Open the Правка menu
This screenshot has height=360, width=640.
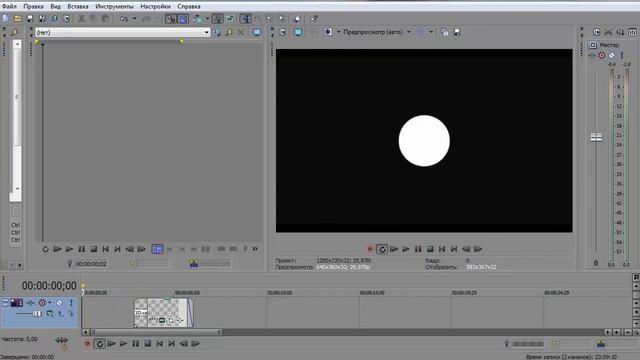pyautogui.click(x=33, y=7)
